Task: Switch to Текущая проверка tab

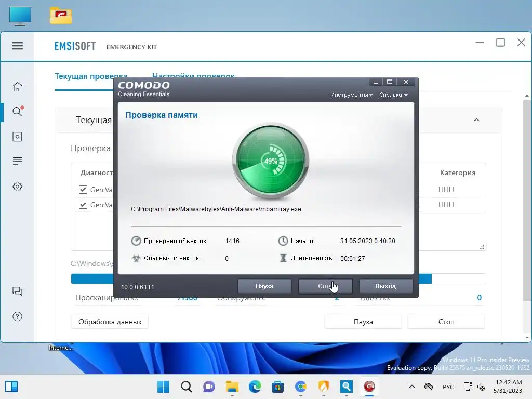Action: [x=91, y=76]
